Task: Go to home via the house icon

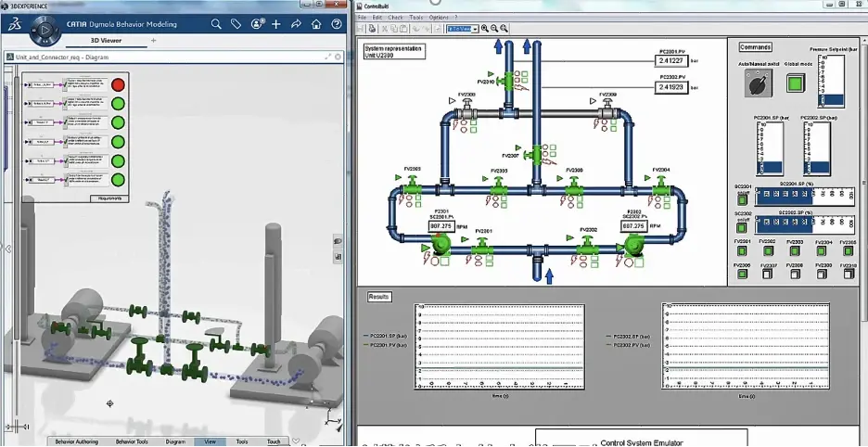Action: (316, 24)
